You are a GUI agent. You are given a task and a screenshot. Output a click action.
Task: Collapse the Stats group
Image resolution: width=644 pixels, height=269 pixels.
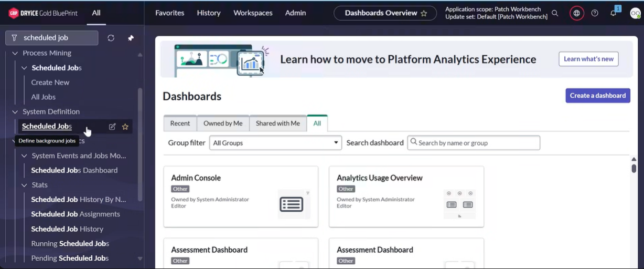[x=24, y=185]
